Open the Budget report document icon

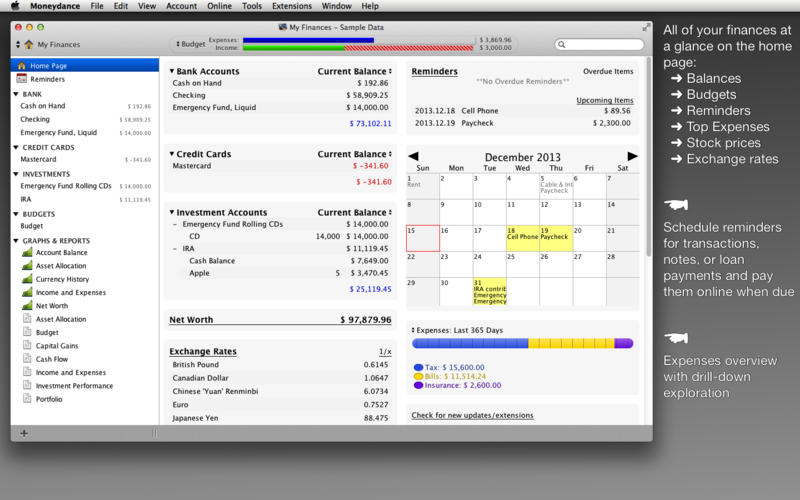28,332
